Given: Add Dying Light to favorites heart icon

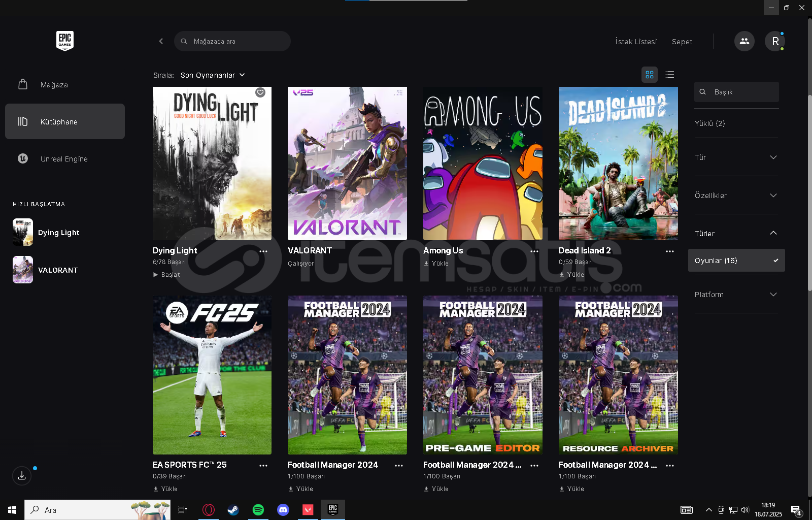Looking at the screenshot, I should click(x=260, y=92).
